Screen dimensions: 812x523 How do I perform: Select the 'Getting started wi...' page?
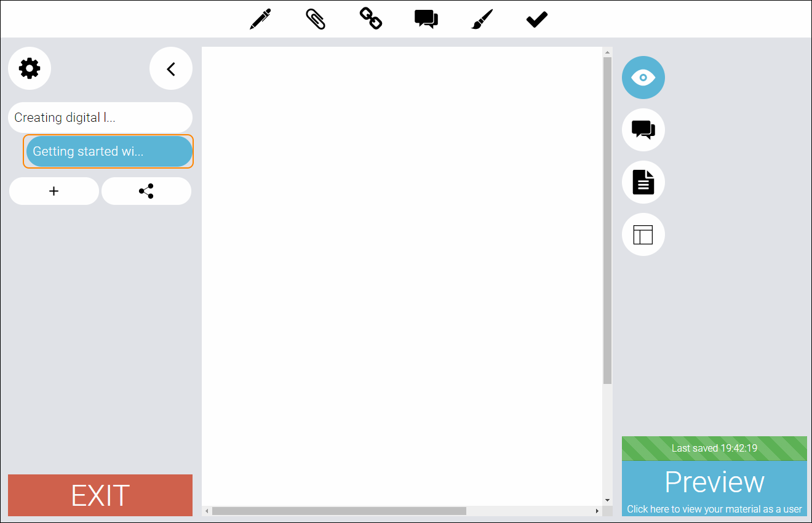pyautogui.click(x=108, y=151)
